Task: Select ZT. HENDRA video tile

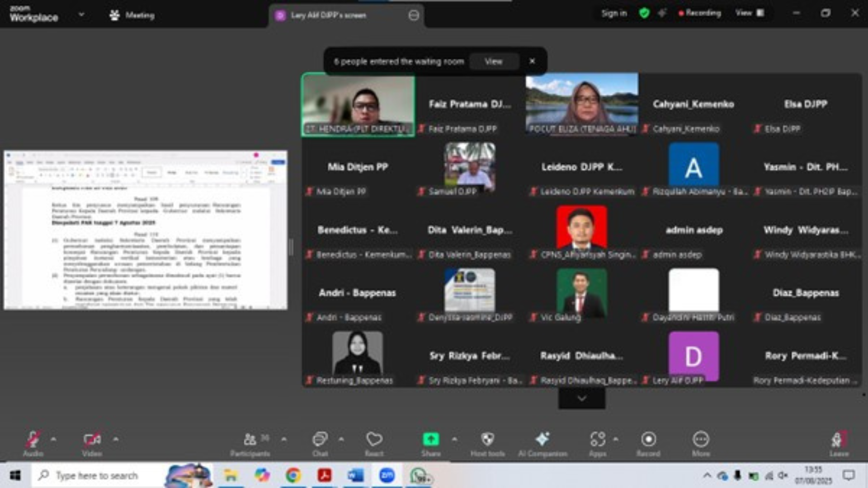Action: (358, 105)
